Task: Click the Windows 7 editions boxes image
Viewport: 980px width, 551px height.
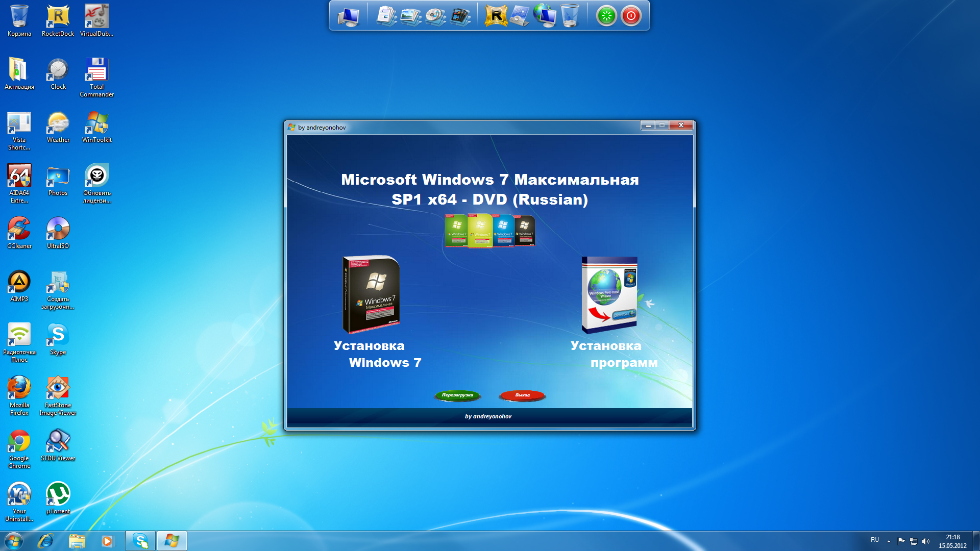Action: tap(490, 231)
